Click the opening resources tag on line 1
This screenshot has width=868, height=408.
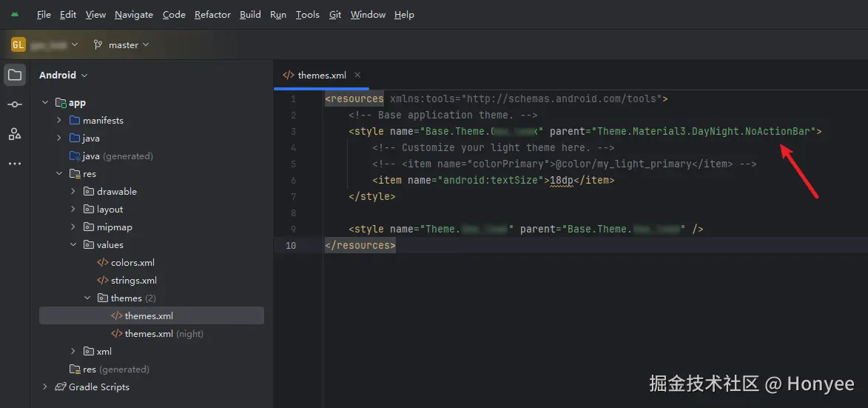[x=354, y=99]
